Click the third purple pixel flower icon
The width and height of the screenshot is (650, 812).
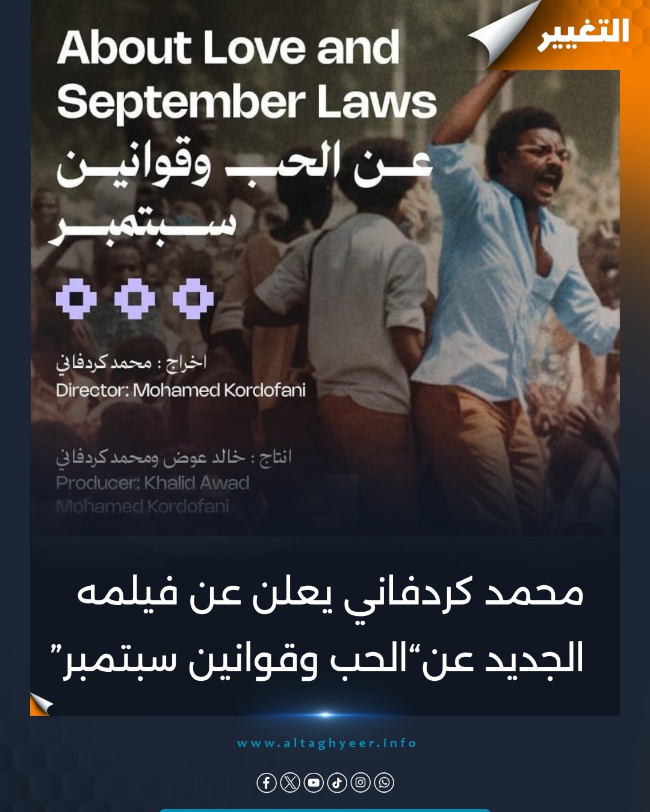click(193, 298)
